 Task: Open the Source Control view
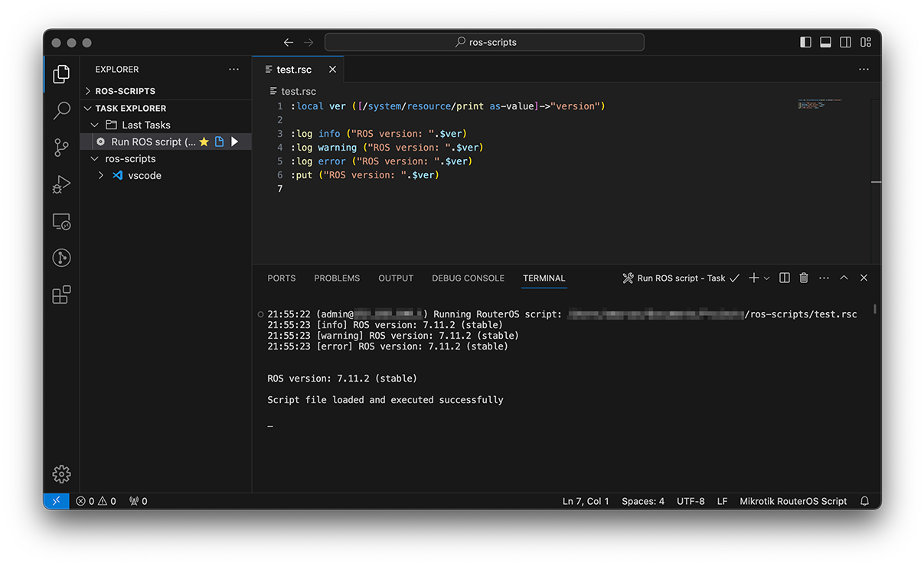coord(61,148)
